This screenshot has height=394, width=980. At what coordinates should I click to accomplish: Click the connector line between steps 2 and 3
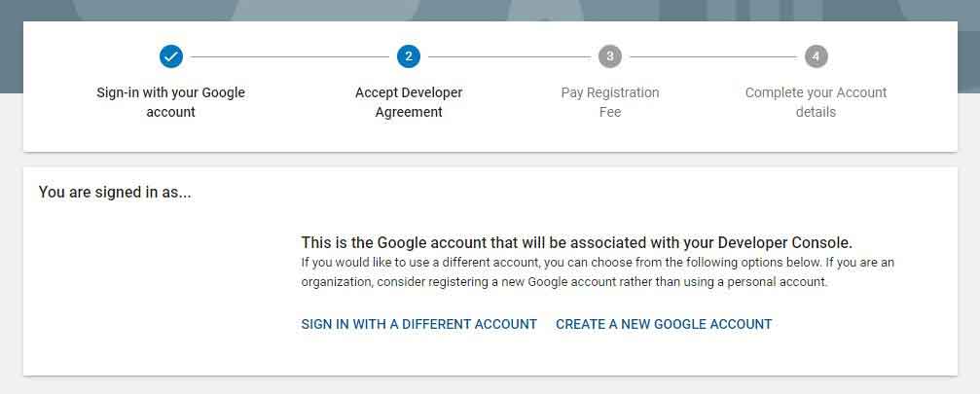pos(509,56)
